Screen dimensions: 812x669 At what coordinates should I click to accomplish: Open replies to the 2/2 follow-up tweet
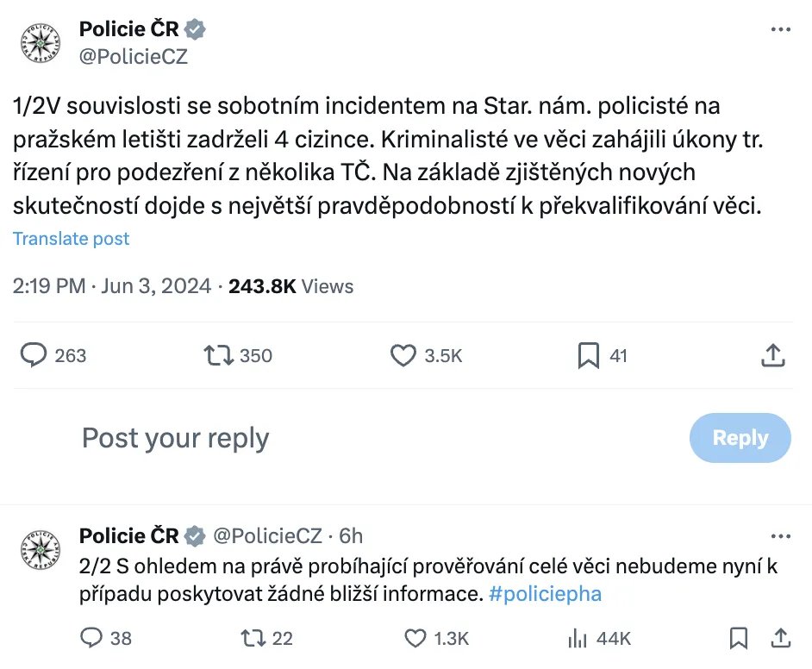[92, 638]
